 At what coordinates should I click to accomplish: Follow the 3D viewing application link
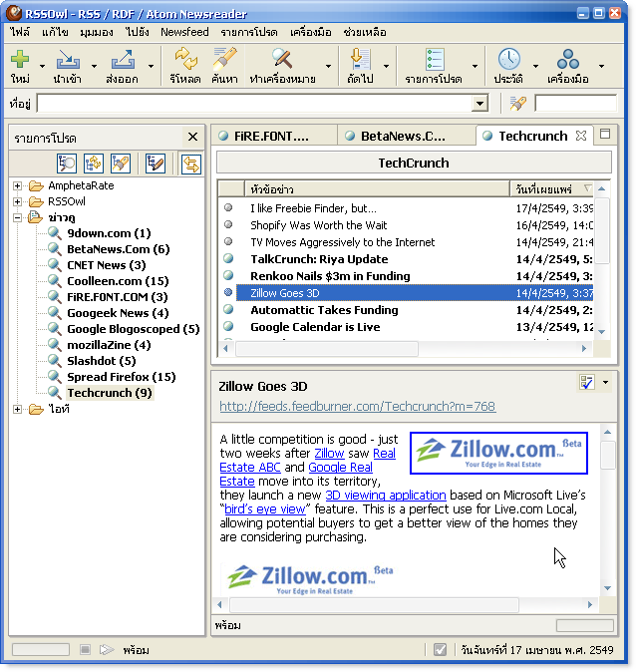click(x=386, y=495)
